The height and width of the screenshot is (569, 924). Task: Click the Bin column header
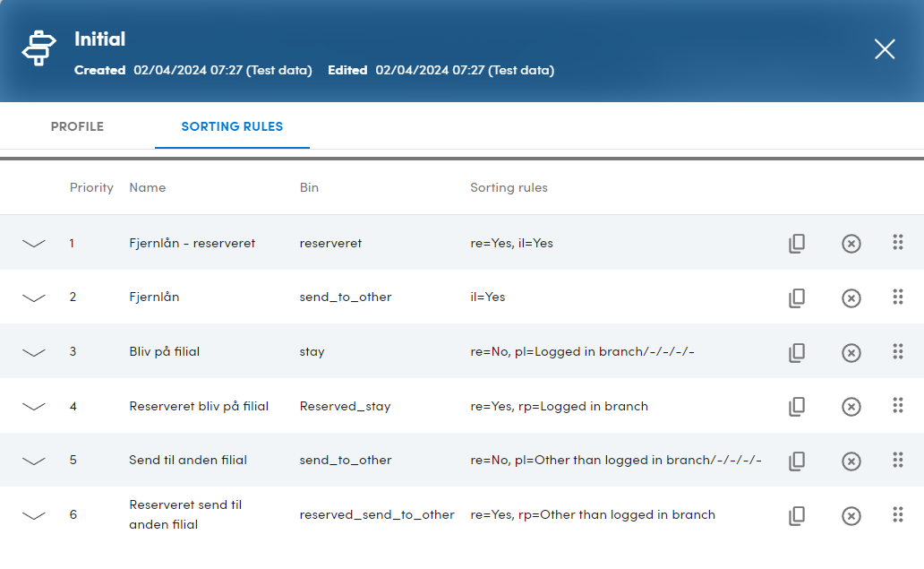[x=309, y=187]
